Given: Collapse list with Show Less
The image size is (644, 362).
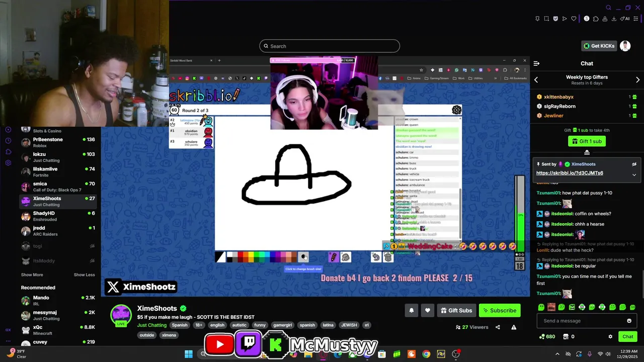Looking at the screenshot, I should [x=85, y=275].
